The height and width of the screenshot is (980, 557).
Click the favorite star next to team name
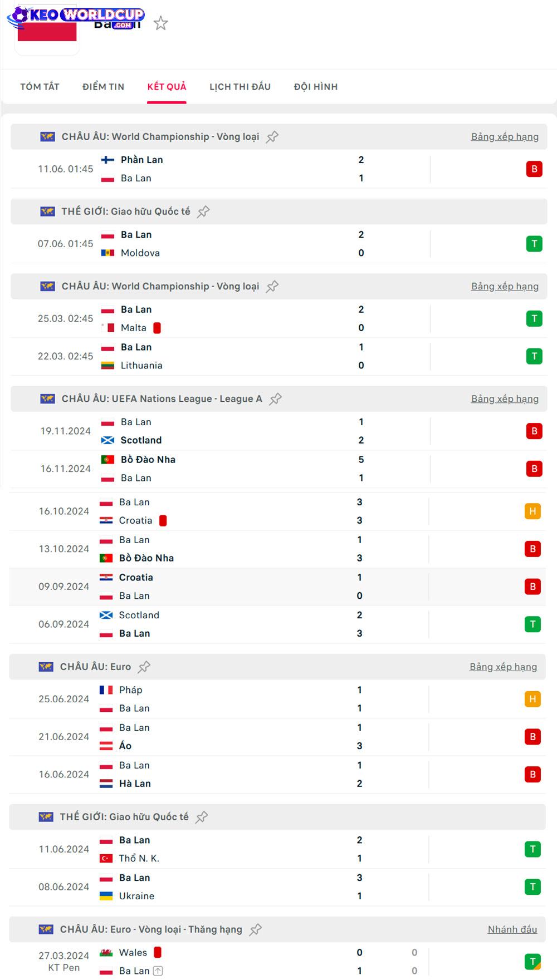[160, 23]
